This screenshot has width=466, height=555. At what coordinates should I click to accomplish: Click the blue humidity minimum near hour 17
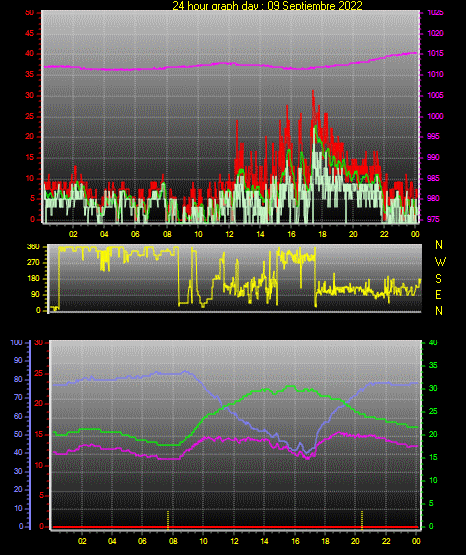point(307,453)
